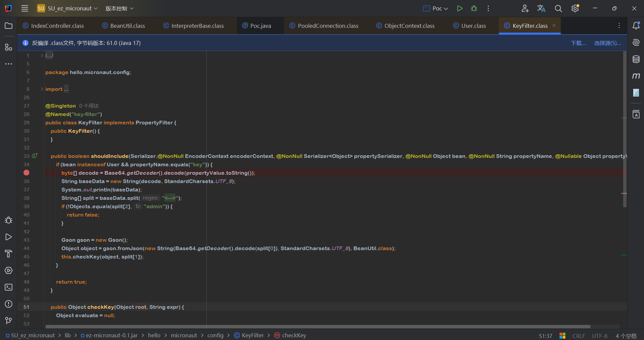Place cursor on line 51 checkKey declaration
Screen dimensions: 644x340
click(x=117, y=307)
